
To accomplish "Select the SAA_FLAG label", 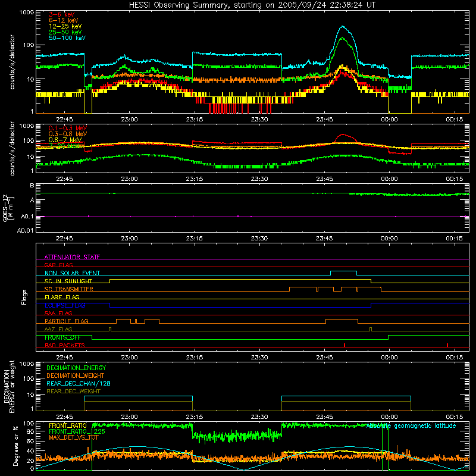I will tap(58, 313).
